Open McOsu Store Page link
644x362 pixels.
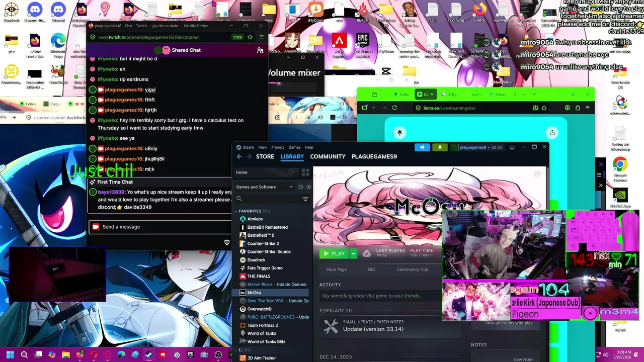click(336, 269)
